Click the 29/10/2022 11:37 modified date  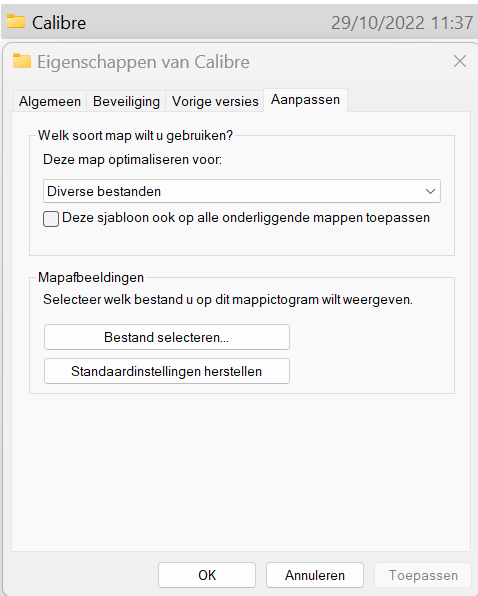click(x=402, y=23)
